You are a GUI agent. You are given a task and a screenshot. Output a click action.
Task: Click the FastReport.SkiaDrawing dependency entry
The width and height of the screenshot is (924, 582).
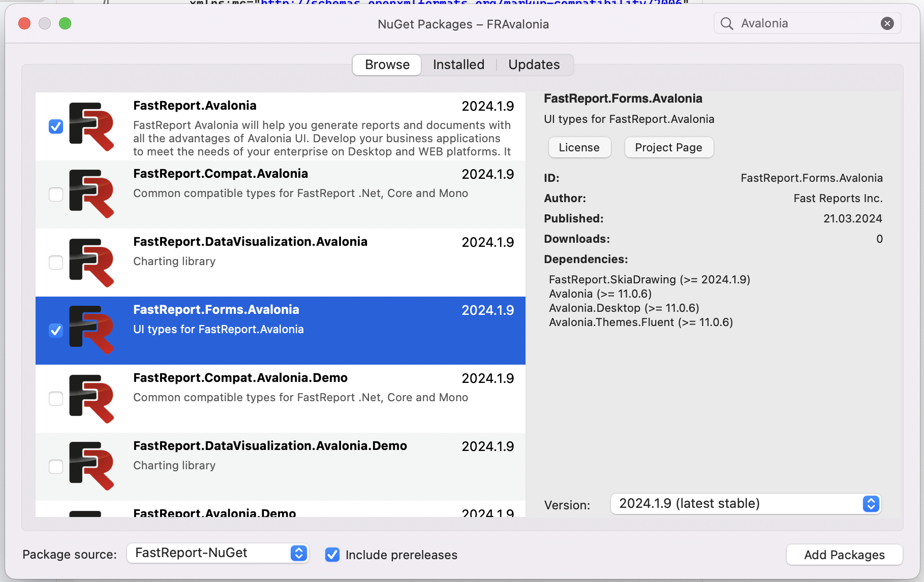pyautogui.click(x=650, y=280)
